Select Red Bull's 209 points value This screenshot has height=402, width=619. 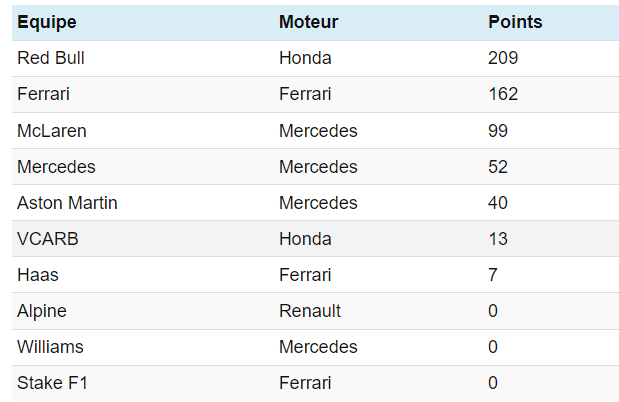[503, 58]
